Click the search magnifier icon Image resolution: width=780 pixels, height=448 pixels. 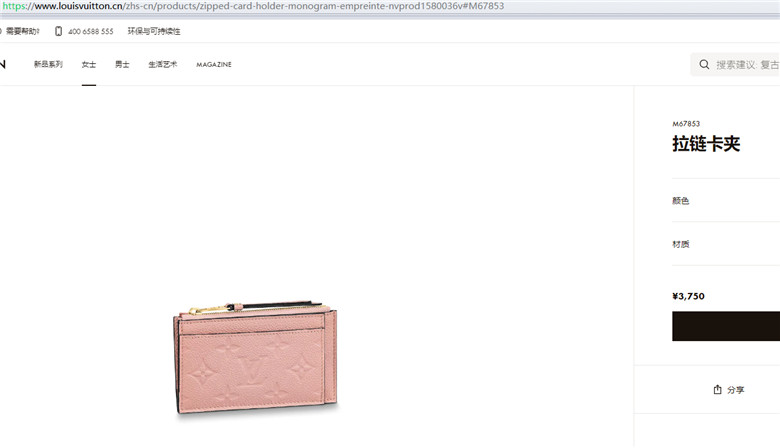pos(704,65)
